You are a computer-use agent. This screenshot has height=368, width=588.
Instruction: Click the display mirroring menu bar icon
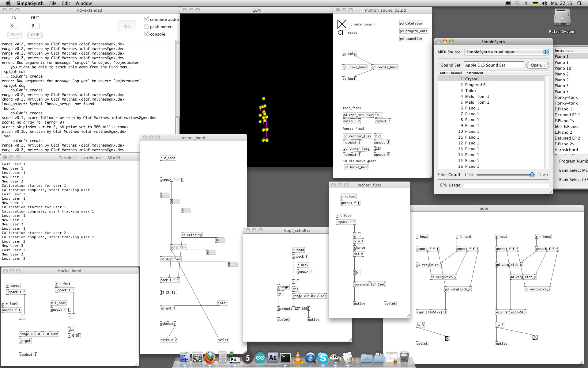(507, 3)
